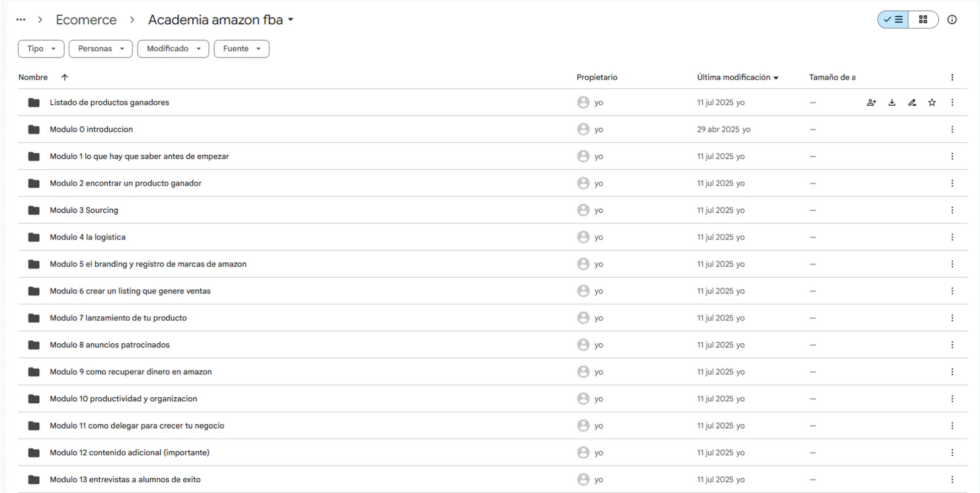980x493 pixels.
Task: Expand the Personas filter dropdown
Action: pyautogui.click(x=101, y=49)
